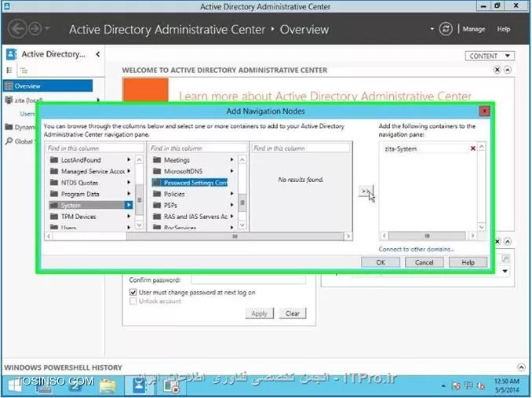Click first column scrollbar up arrow
This screenshot has width=532, height=398.
(140, 160)
